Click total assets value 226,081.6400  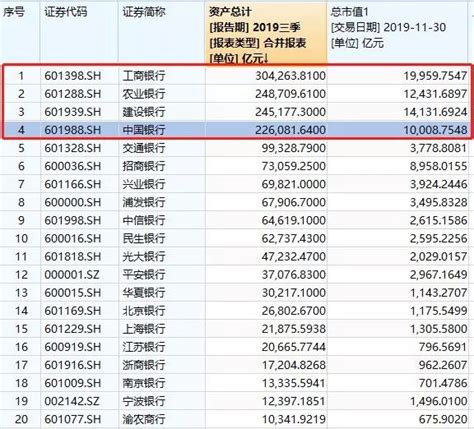(290, 130)
